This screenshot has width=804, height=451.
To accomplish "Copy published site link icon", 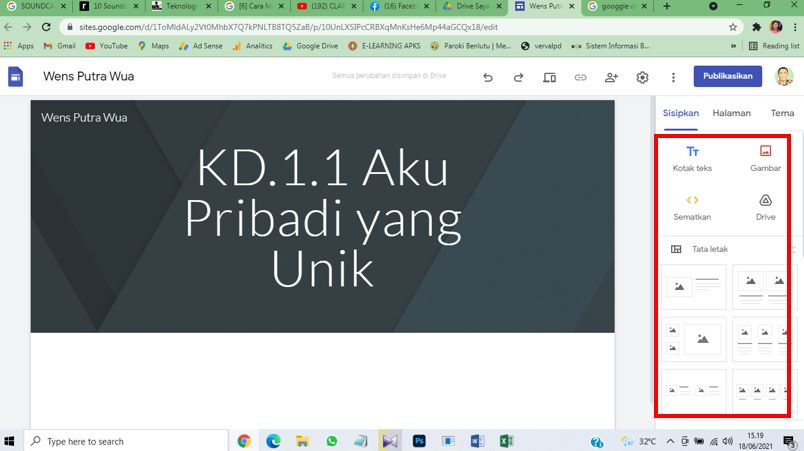I will [x=580, y=77].
